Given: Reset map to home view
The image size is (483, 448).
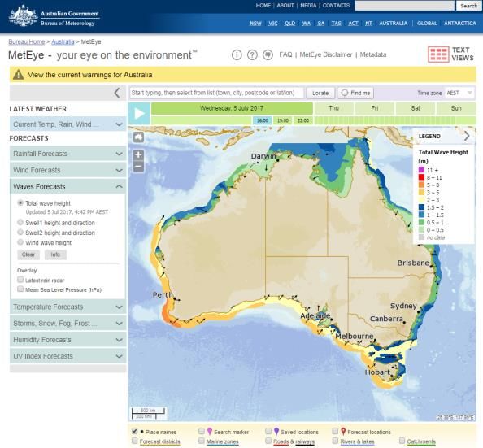Looking at the screenshot, I should [x=138, y=137].
